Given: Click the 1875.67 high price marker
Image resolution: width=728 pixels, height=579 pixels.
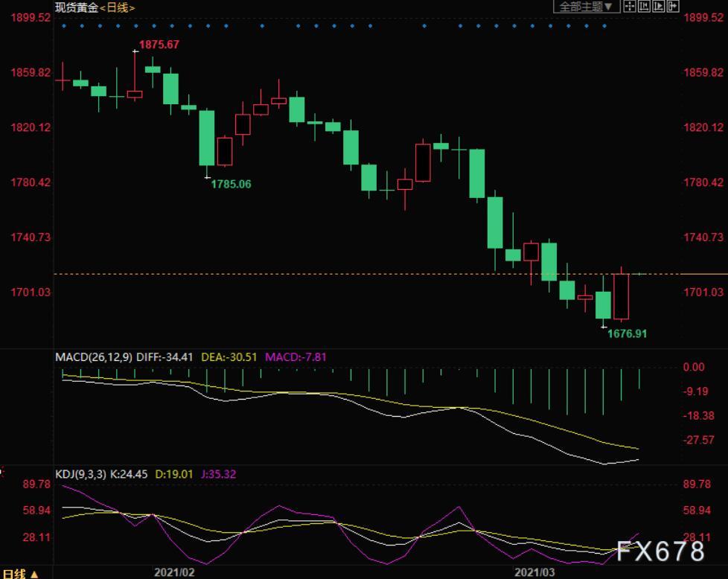Looking at the screenshot, I should click(159, 45).
